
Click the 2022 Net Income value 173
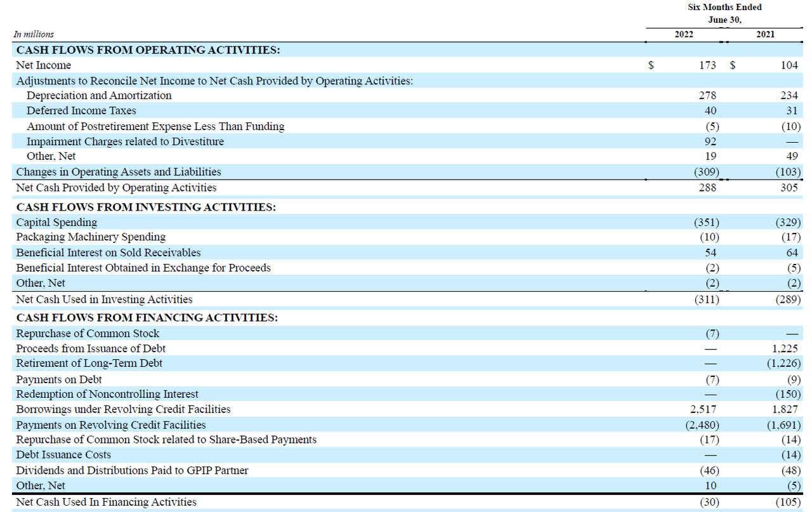[707, 65]
